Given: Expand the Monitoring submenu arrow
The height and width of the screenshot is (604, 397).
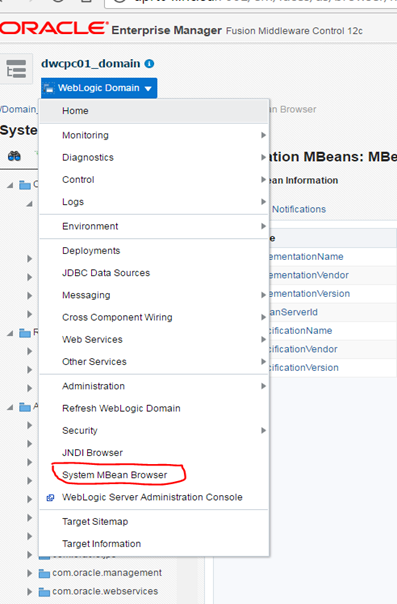Looking at the screenshot, I should (263, 135).
